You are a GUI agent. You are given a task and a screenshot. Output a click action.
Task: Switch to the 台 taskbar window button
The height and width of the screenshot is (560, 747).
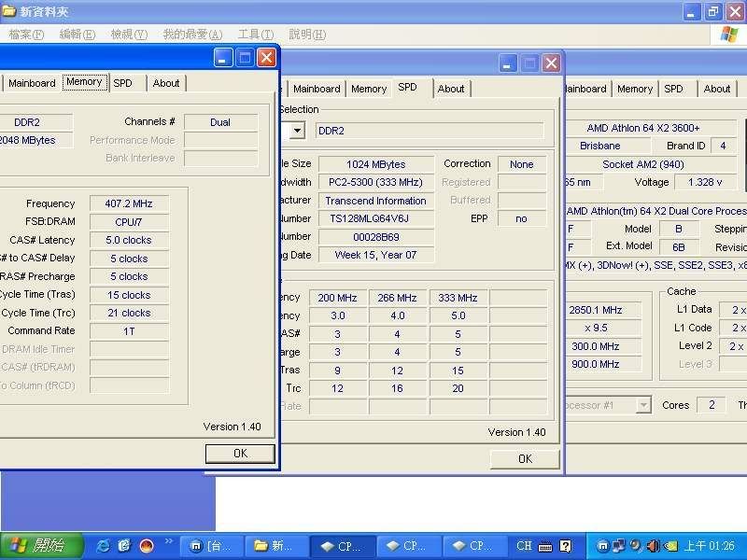[212, 546]
